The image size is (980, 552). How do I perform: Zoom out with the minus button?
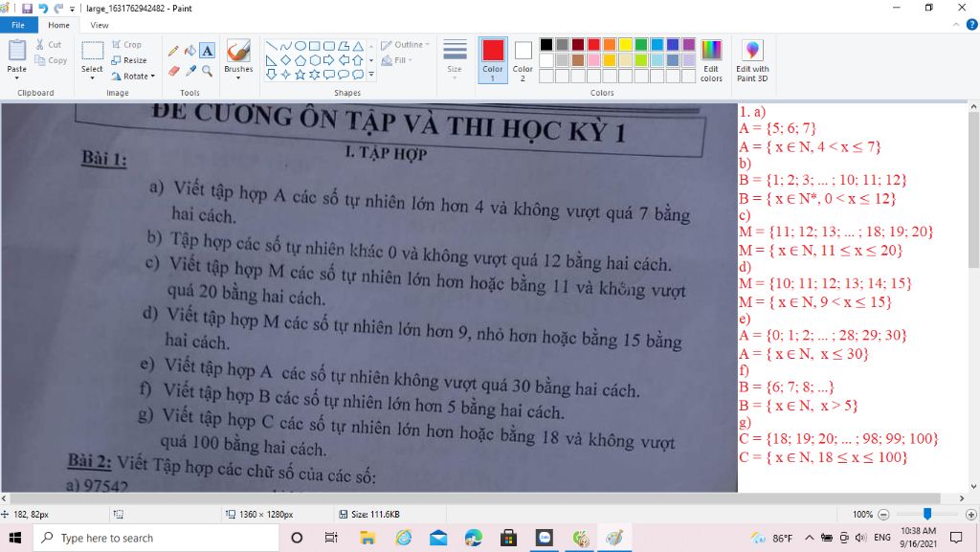pos(883,515)
